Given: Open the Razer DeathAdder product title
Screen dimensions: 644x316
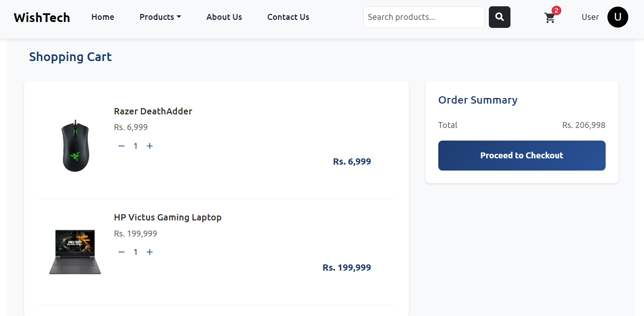Looking at the screenshot, I should pyautogui.click(x=153, y=111).
